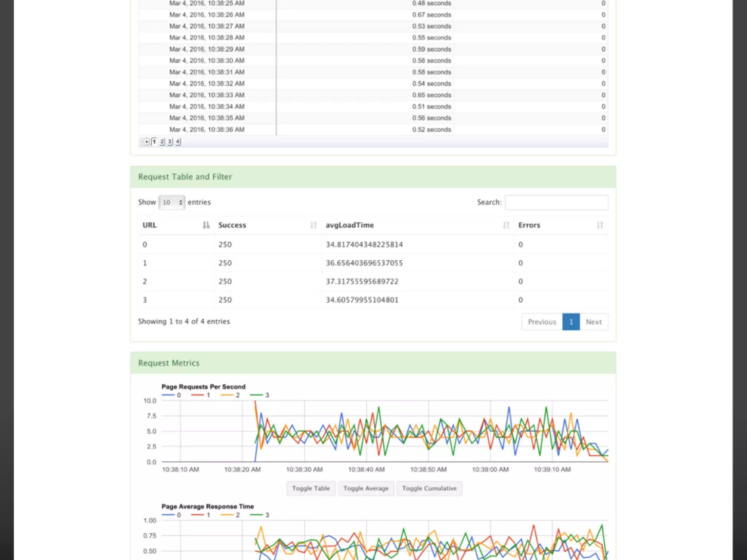
Task: Click orange series 2 legend in Response Time chart
Action: point(230,515)
